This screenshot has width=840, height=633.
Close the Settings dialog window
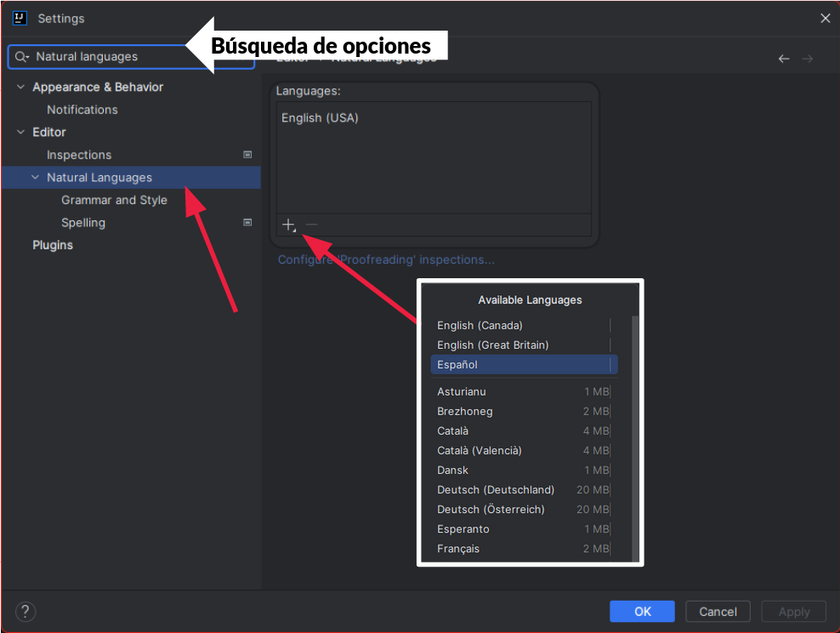(825, 18)
